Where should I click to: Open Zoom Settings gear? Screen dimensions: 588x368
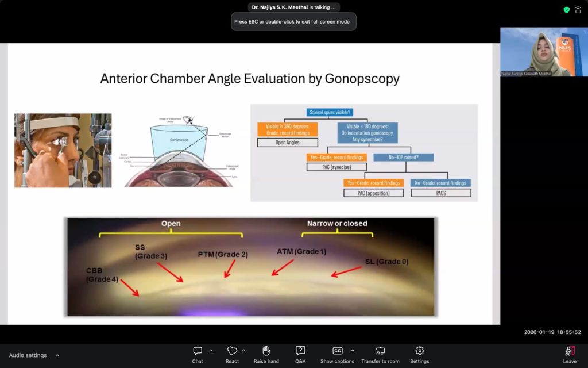419,351
